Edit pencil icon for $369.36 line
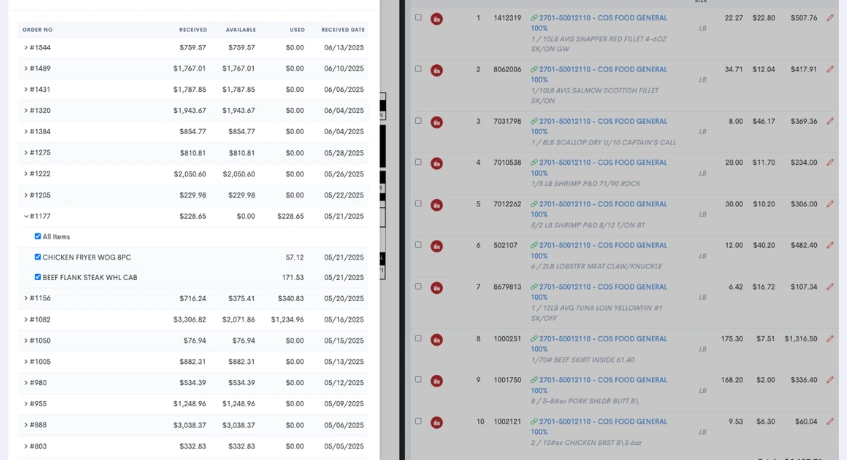This screenshot has height=460, width=847. click(830, 121)
